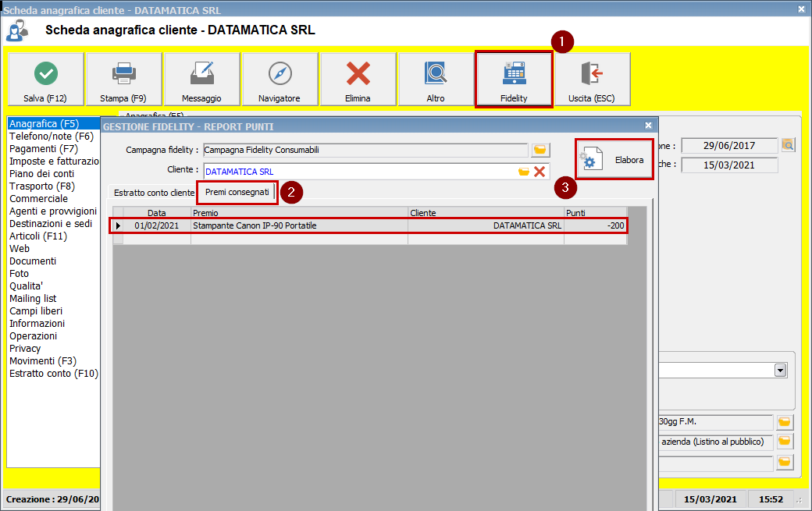Image resolution: width=812 pixels, height=511 pixels.
Task: Open the Messaggio toolbar button
Action: point(202,79)
